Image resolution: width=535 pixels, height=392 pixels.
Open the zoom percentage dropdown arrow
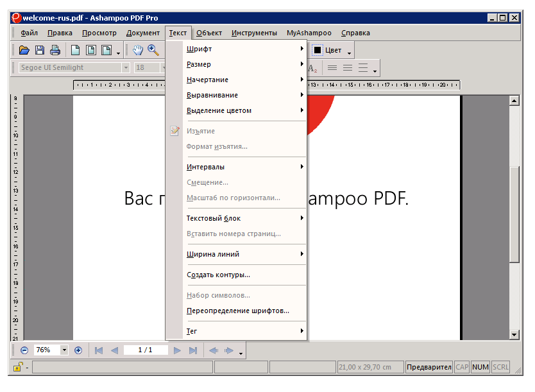click(64, 350)
